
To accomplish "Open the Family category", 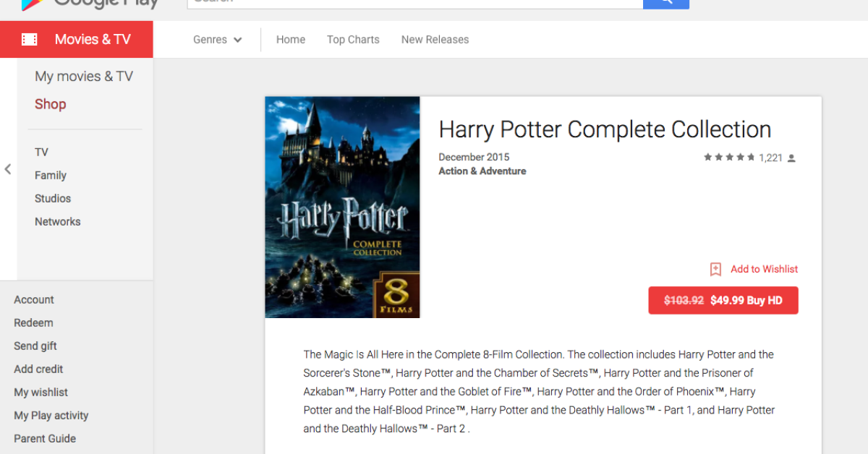I will (x=51, y=176).
